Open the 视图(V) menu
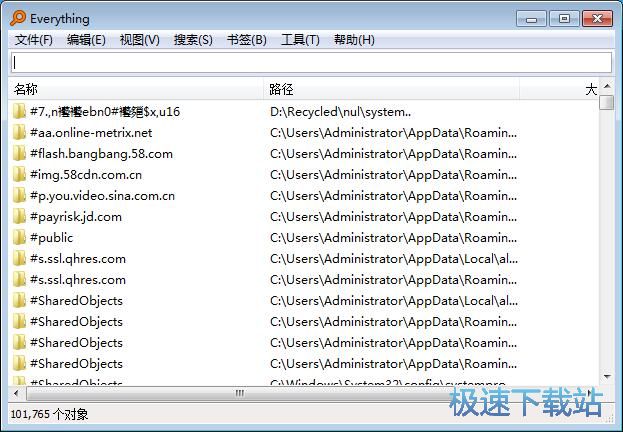This screenshot has height=432, width=623. (139, 40)
